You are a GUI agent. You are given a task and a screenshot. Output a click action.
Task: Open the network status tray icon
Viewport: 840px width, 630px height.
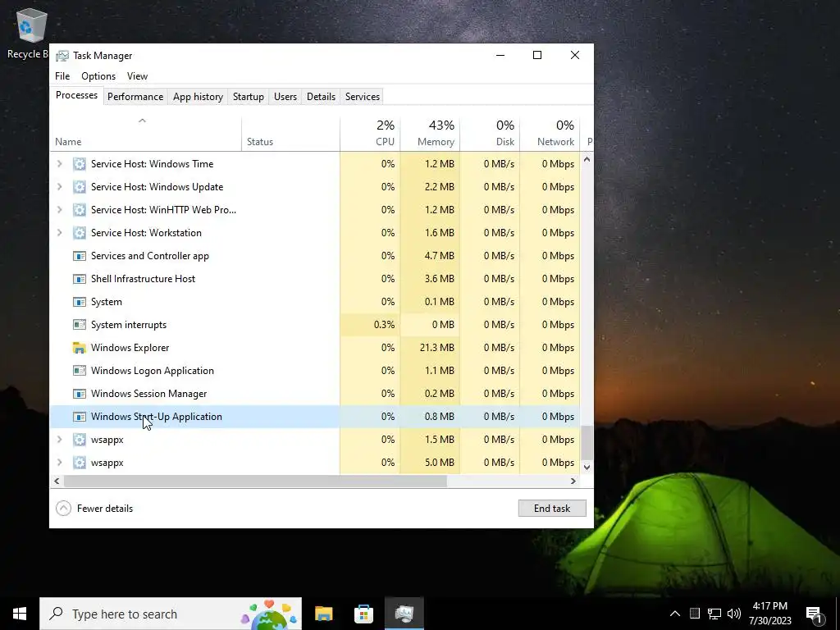tap(714, 614)
